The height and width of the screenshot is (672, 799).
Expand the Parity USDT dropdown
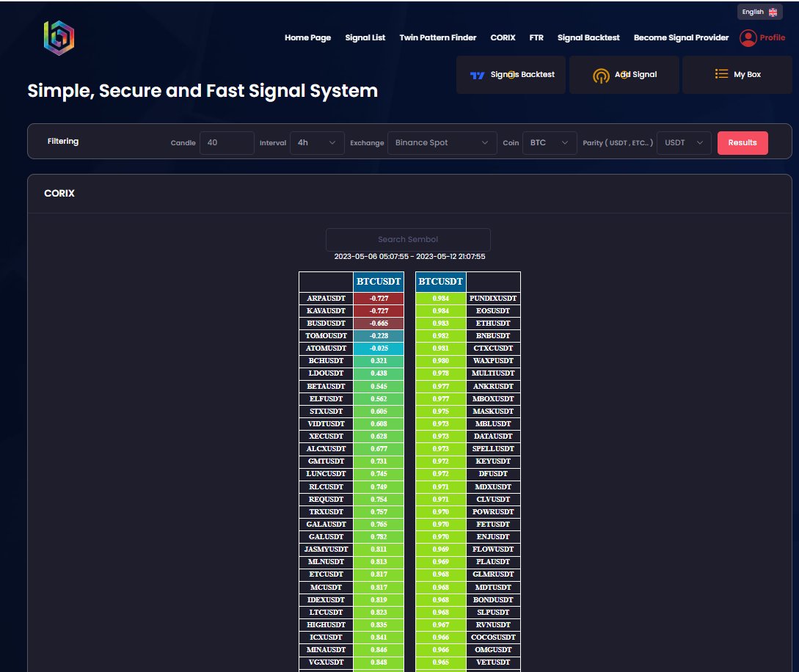point(684,142)
